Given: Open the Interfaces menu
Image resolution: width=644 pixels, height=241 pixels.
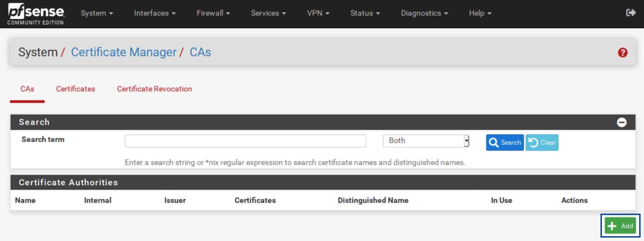Looking at the screenshot, I should click(x=154, y=13).
